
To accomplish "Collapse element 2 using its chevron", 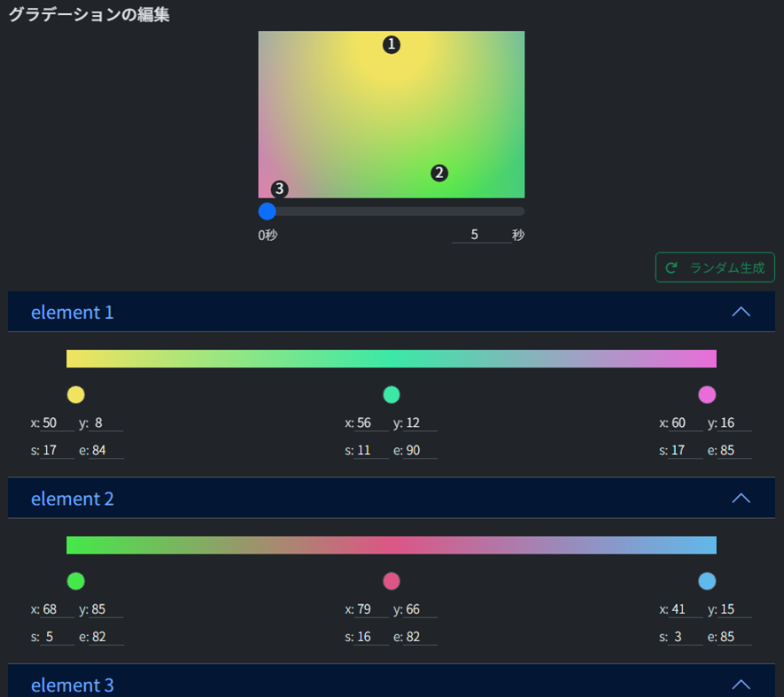I will (741, 498).
